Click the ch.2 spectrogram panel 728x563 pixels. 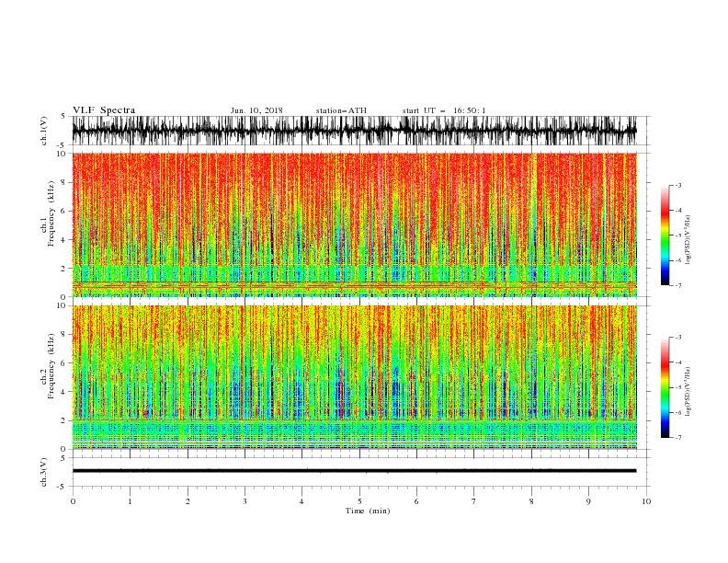(354, 377)
